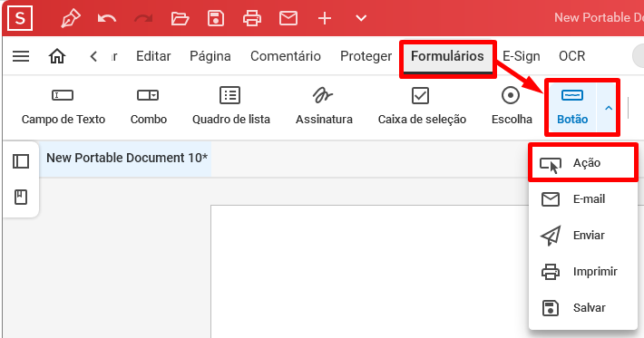Click the undo arrow icon
Screen dimensions: 644x338
(107, 18)
